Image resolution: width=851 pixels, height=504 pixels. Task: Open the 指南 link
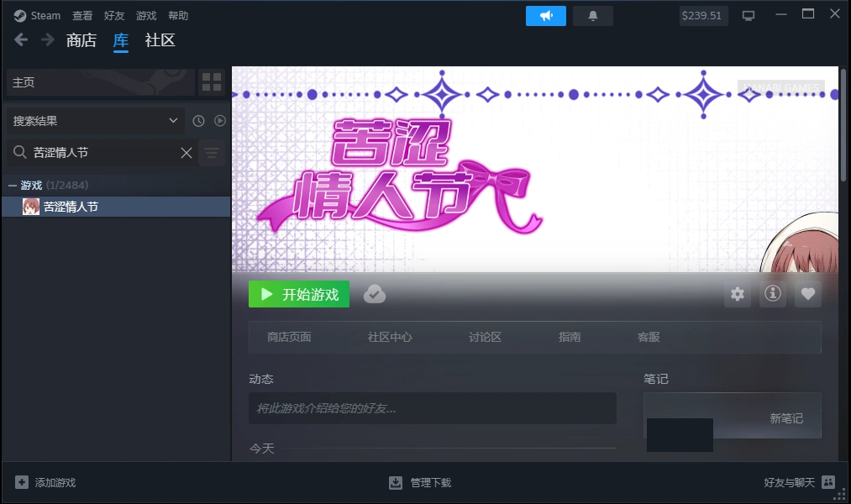pos(570,337)
